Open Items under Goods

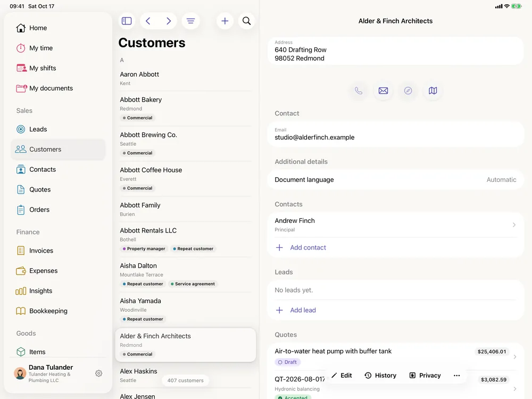tap(59, 352)
